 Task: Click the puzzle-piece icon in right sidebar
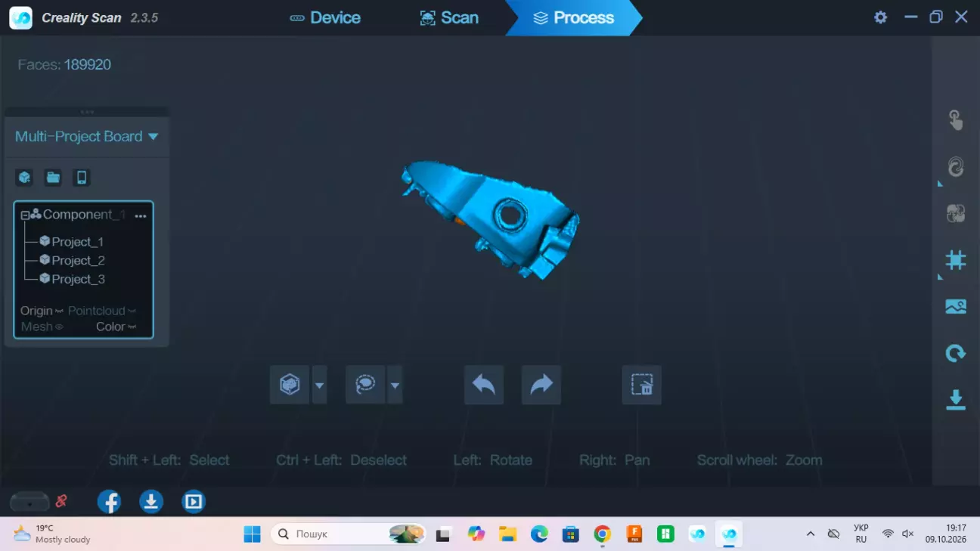pos(956,213)
